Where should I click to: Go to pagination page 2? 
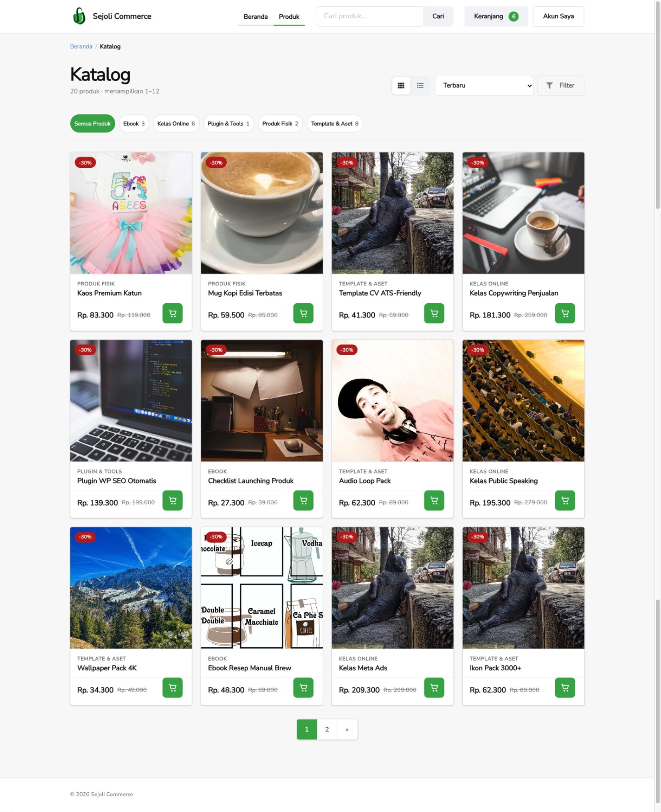[327, 729]
